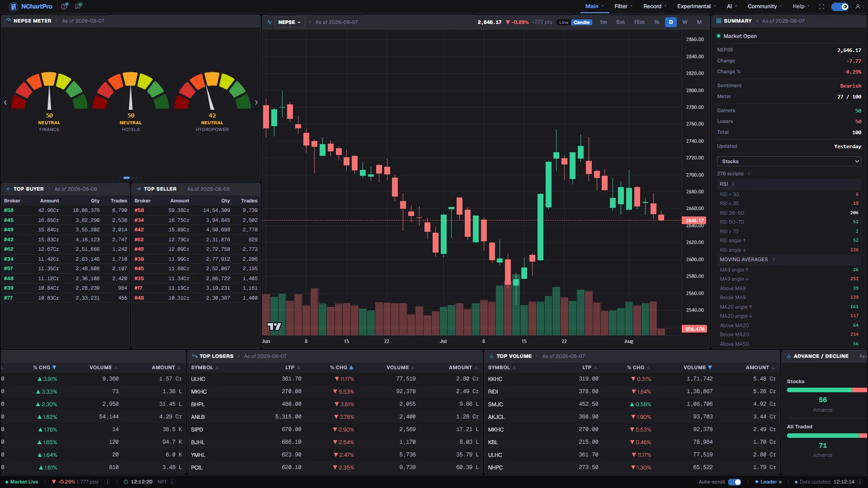Image resolution: width=868 pixels, height=488 pixels.
Task: Click the All Traded advance progress bar
Action: 827,436
